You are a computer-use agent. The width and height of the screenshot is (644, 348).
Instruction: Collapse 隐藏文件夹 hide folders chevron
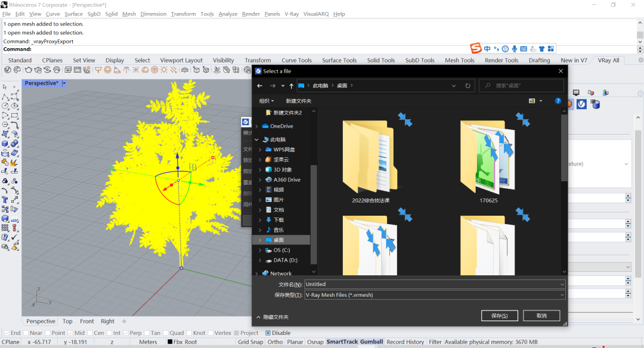pos(258,317)
